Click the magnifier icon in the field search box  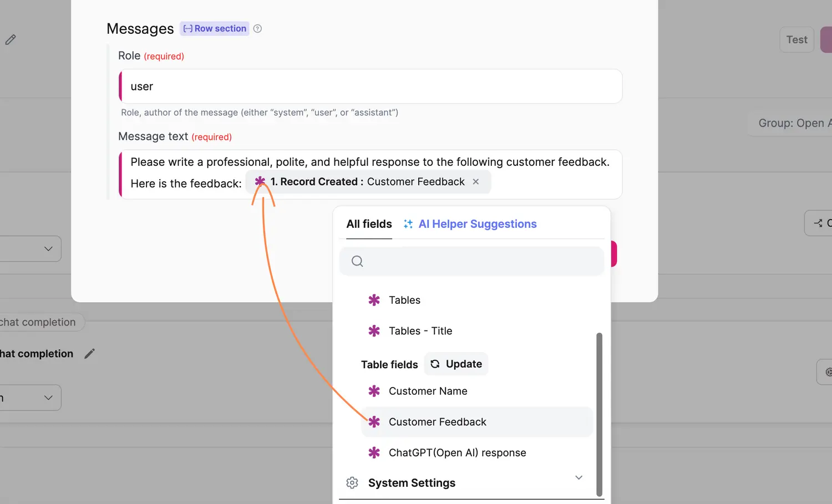coord(357,261)
